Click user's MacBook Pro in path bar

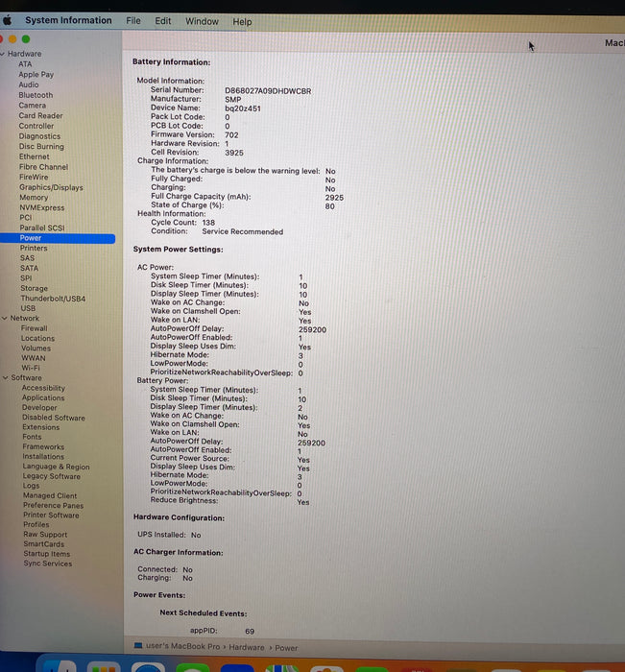click(182, 646)
